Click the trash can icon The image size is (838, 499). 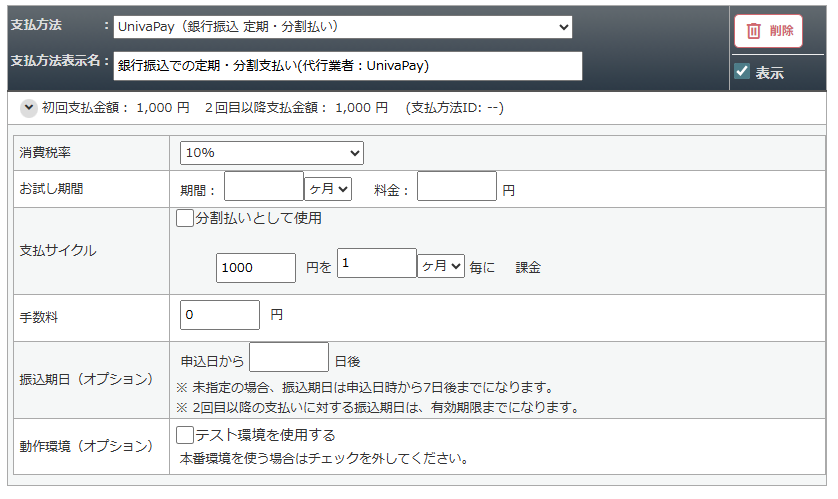754,31
